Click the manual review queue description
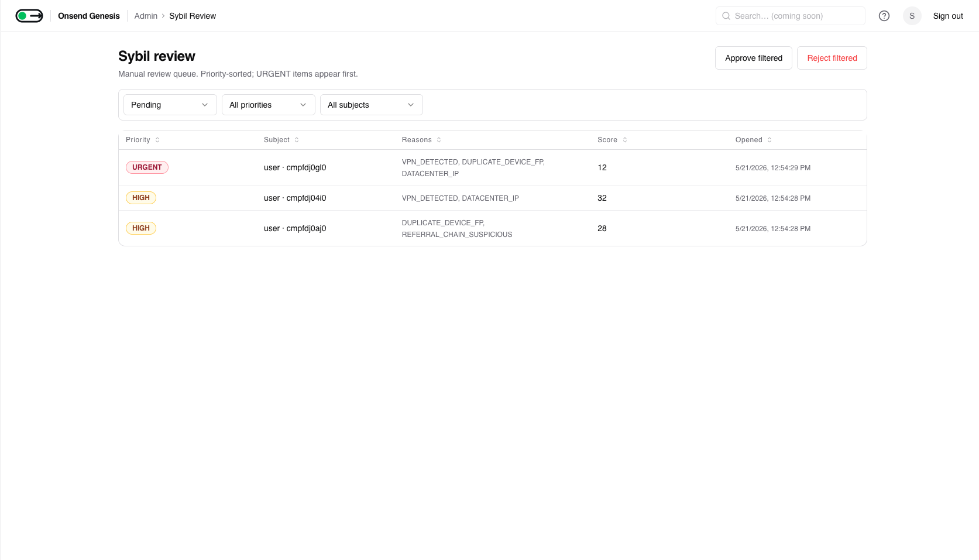 (x=238, y=74)
